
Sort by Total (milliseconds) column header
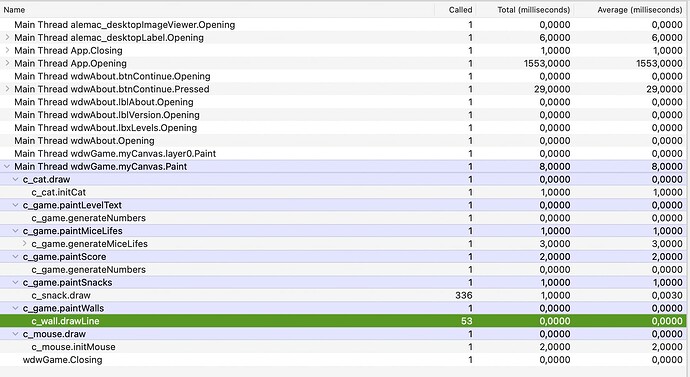(525, 10)
